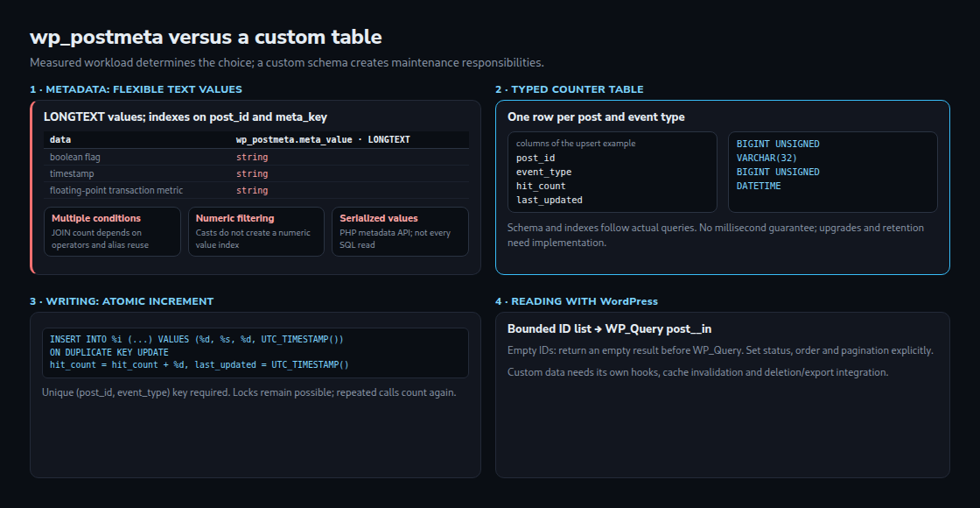Click 'Schema and indexes follow actual queries' paragraph
This screenshot has width=980, height=508.
(716, 236)
